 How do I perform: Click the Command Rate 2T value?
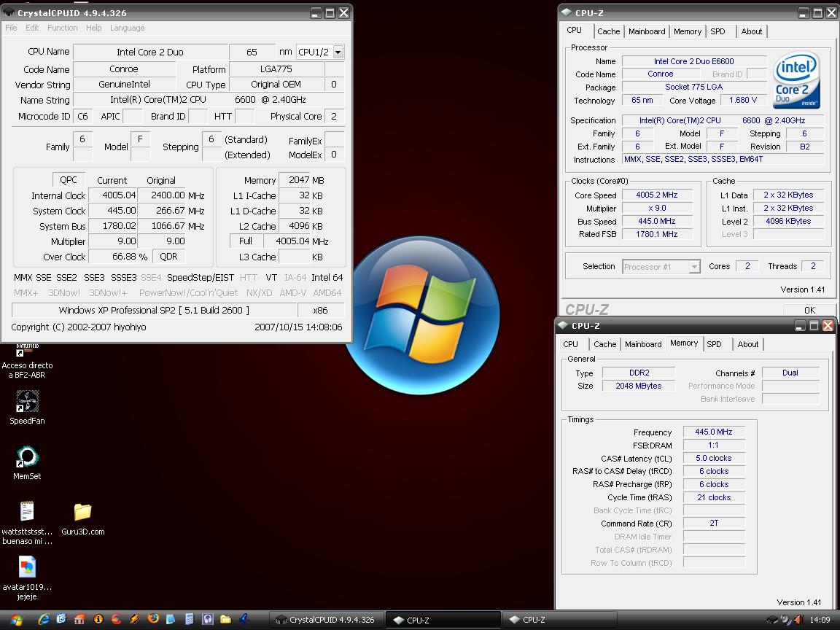point(714,524)
